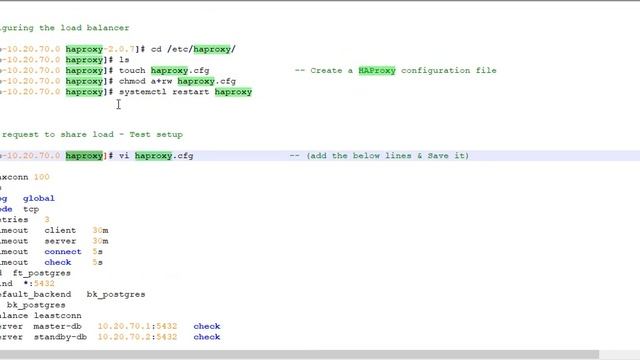
Task: Click the comment 'Create a HAProxy configuration file'
Action: click(x=403, y=71)
